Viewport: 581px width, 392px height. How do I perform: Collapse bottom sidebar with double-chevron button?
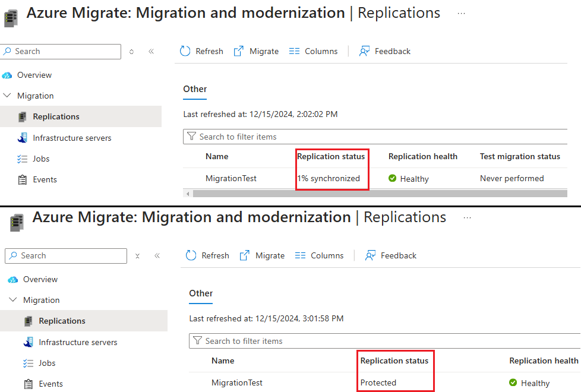tap(157, 255)
